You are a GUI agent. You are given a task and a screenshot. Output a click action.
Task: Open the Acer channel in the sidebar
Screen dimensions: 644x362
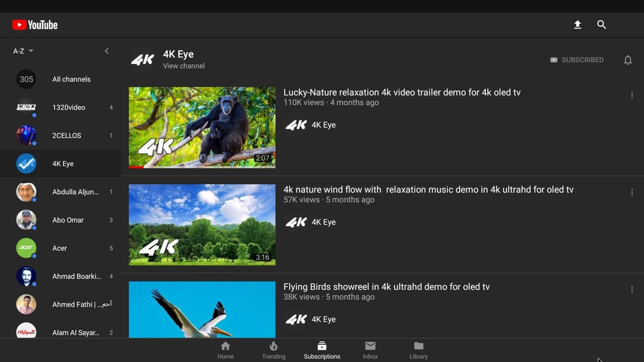click(x=61, y=248)
